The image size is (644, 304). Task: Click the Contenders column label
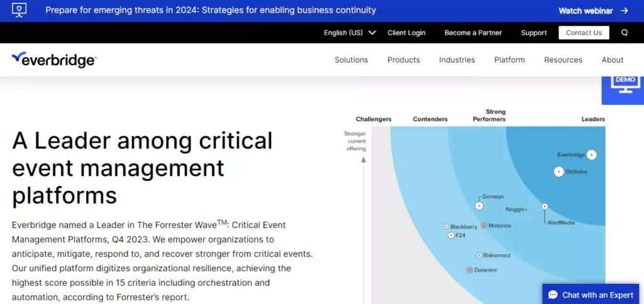click(430, 119)
